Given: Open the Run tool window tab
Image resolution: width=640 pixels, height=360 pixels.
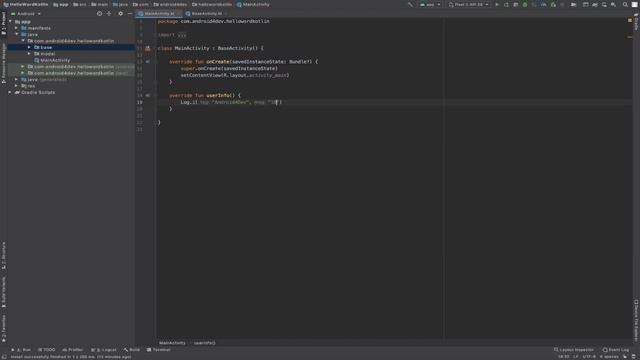Looking at the screenshot, I should coord(21,350).
